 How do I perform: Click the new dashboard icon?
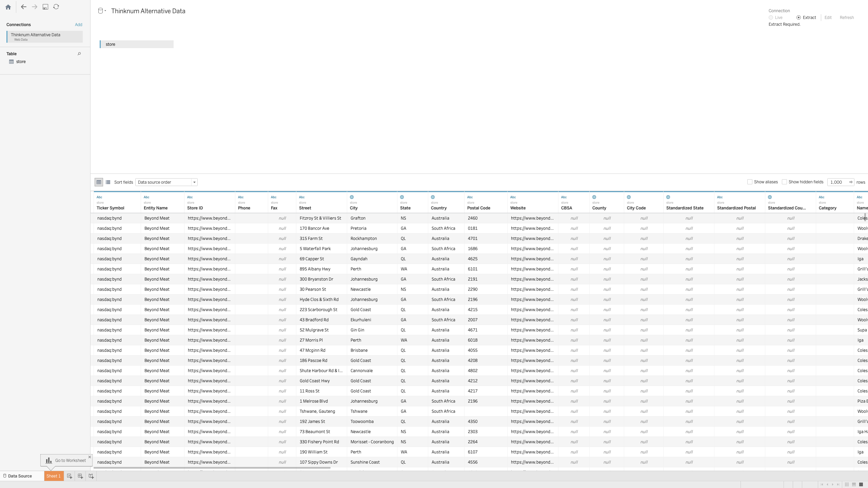80,476
